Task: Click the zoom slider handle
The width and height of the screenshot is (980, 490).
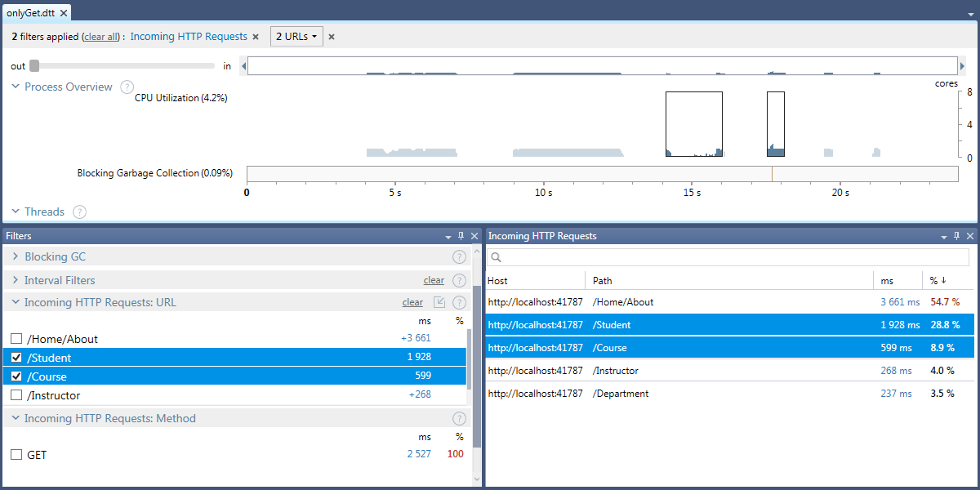Action: coord(34,66)
